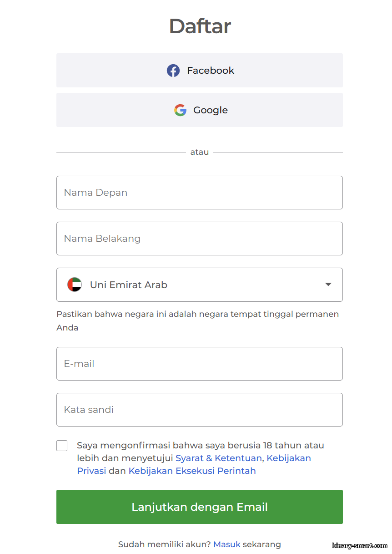Click the Google logo icon

180,110
